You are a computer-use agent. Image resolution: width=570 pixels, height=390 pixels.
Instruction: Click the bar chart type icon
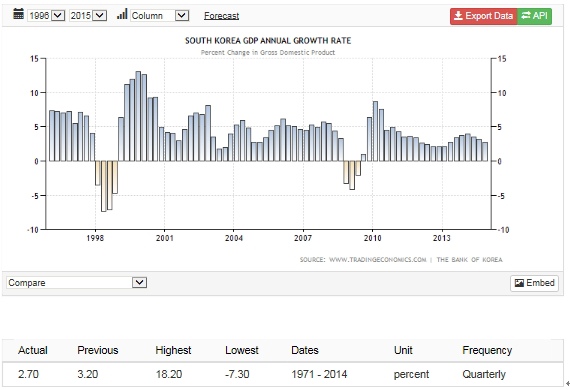pyautogui.click(x=122, y=14)
